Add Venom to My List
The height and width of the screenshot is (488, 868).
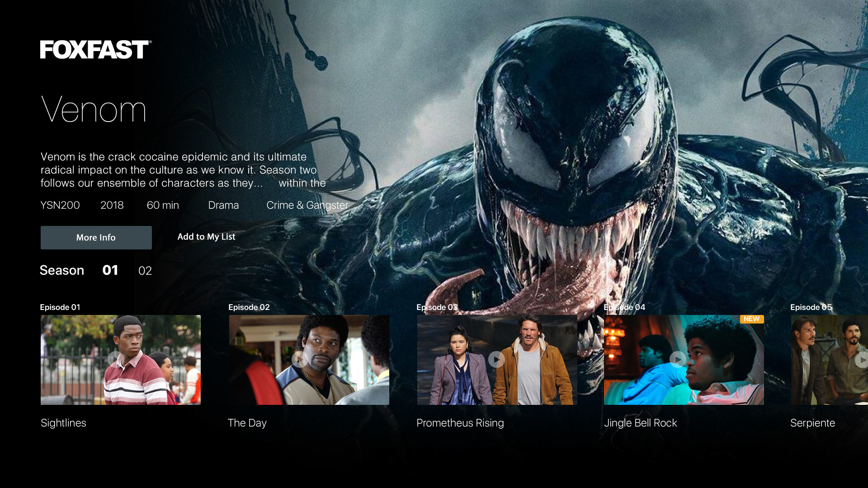[206, 237]
